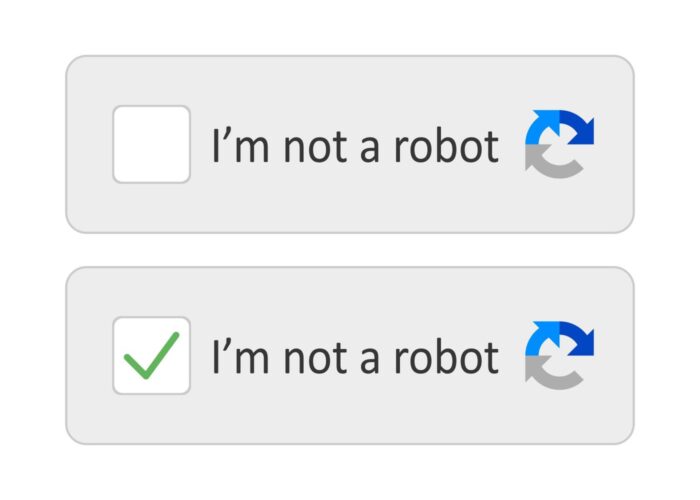
Task: Click the green checkmark in the lower box
Action: coord(151,356)
